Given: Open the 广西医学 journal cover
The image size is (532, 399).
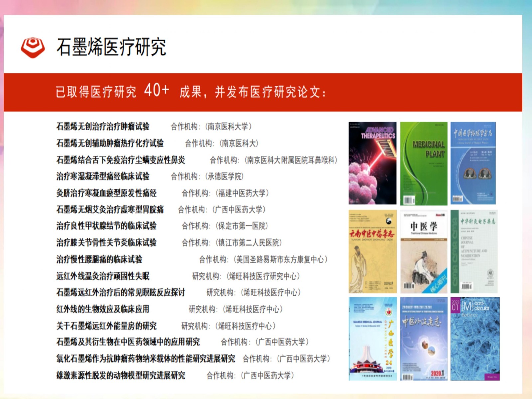Looking at the screenshot, I should pyautogui.click(x=372, y=339).
